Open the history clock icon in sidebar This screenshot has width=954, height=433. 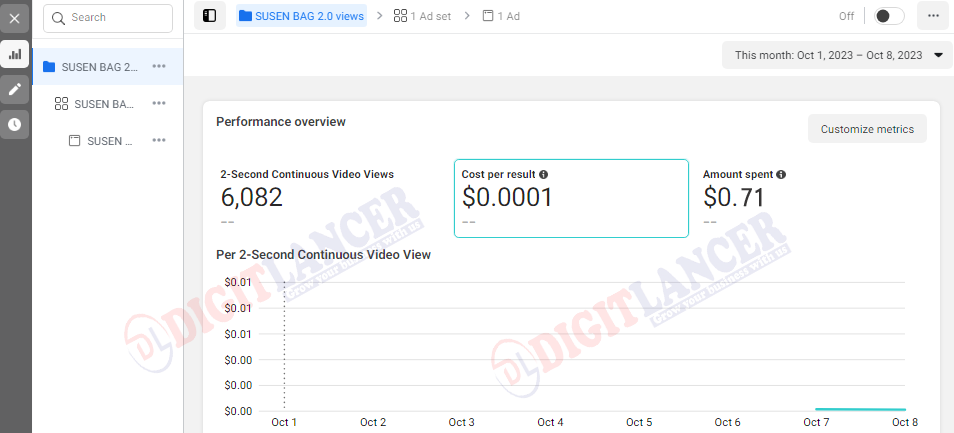point(15,125)
